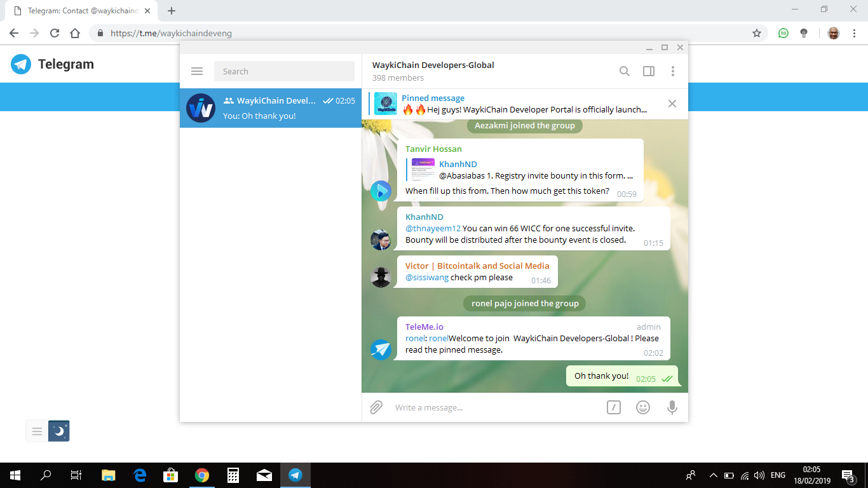The height and width of the screenshot is (488, 868).
Task: Open the emoji smiley picker
Action: [643, 407]
